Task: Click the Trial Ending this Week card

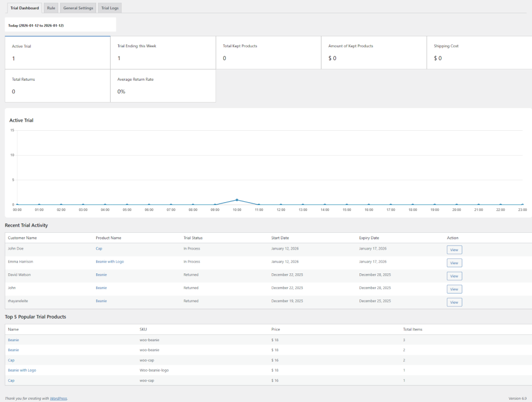Action: point(163,53)
